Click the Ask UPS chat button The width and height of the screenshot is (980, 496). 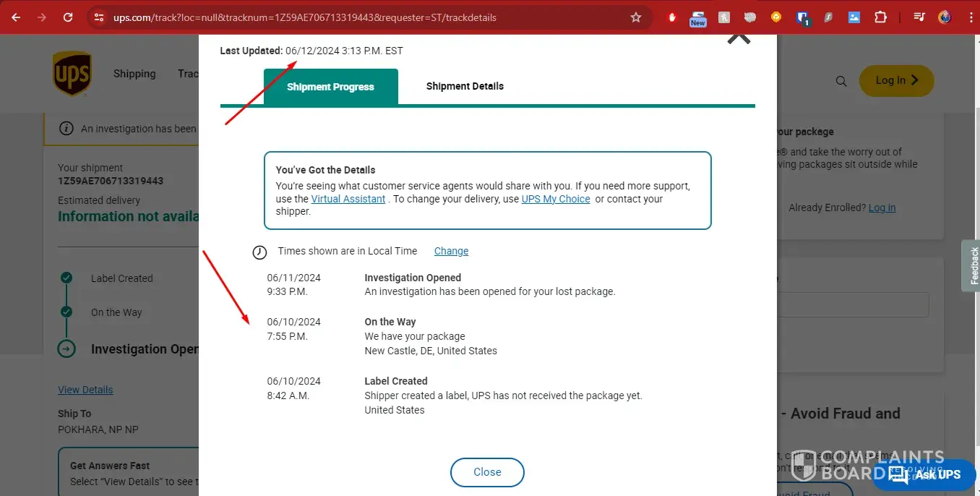point(926,474)
